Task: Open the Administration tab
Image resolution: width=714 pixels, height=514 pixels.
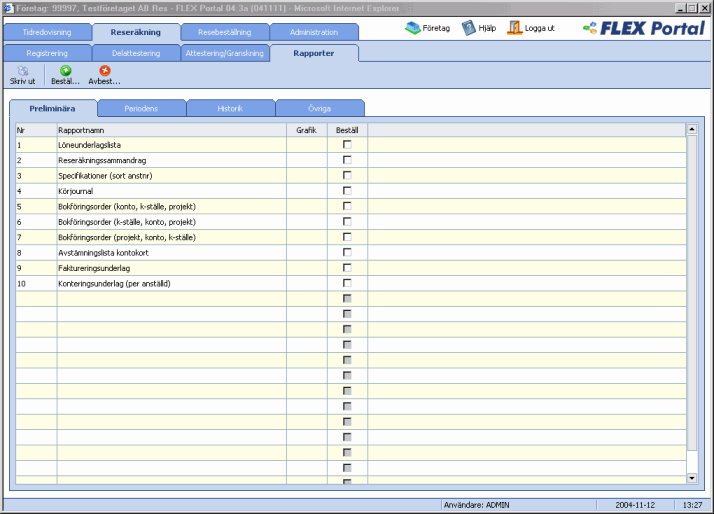Action: point(314,32)
